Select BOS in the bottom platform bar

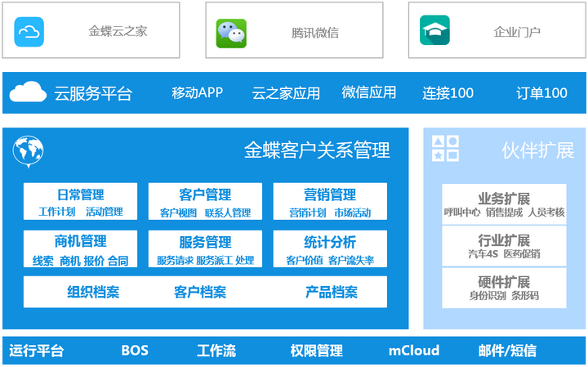coord(135,351)
